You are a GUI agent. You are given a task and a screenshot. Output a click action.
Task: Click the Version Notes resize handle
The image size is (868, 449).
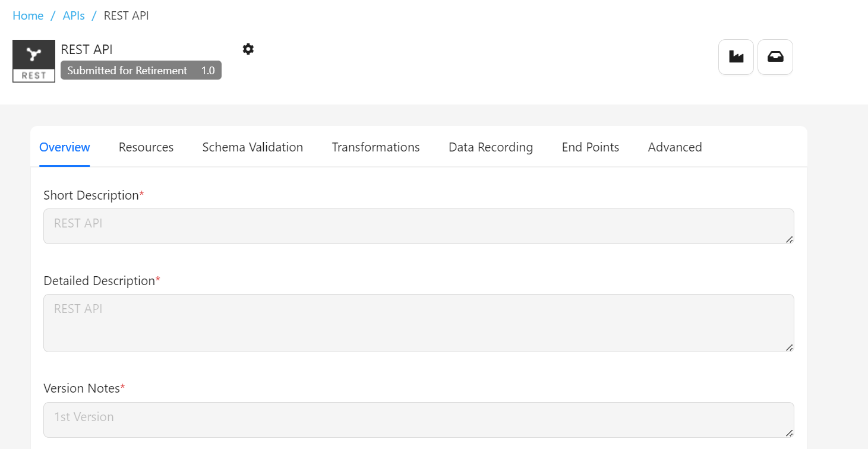[x=790, y=433]
